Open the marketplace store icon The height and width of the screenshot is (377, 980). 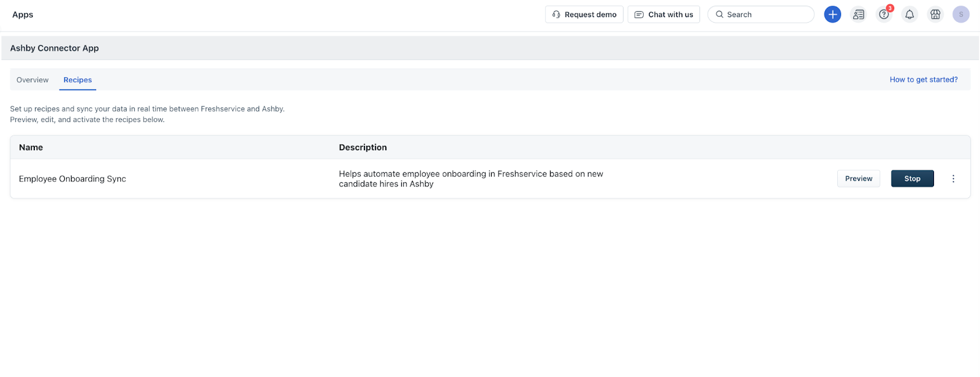coord(935,14)
